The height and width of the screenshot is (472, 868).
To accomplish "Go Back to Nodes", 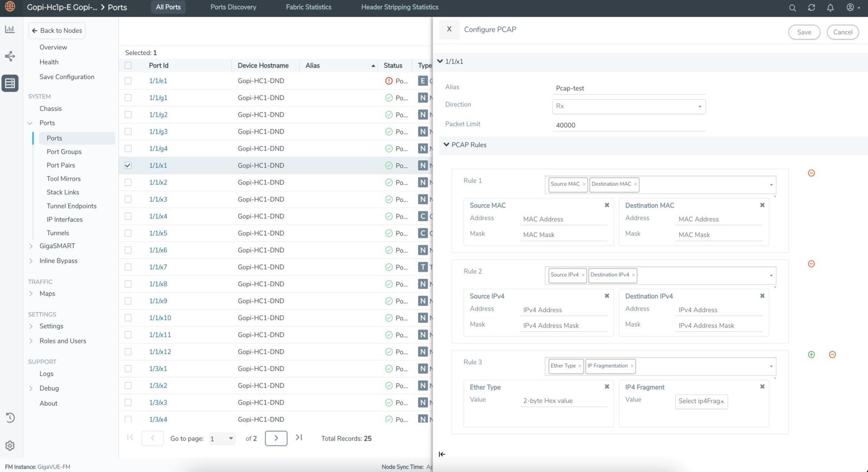I will [57, 30].
